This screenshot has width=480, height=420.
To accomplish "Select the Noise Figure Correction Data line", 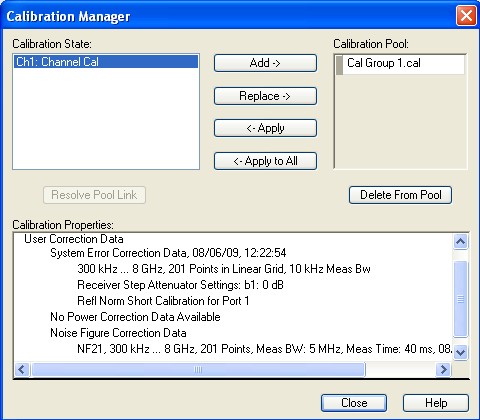I will [x=118, y=333].
